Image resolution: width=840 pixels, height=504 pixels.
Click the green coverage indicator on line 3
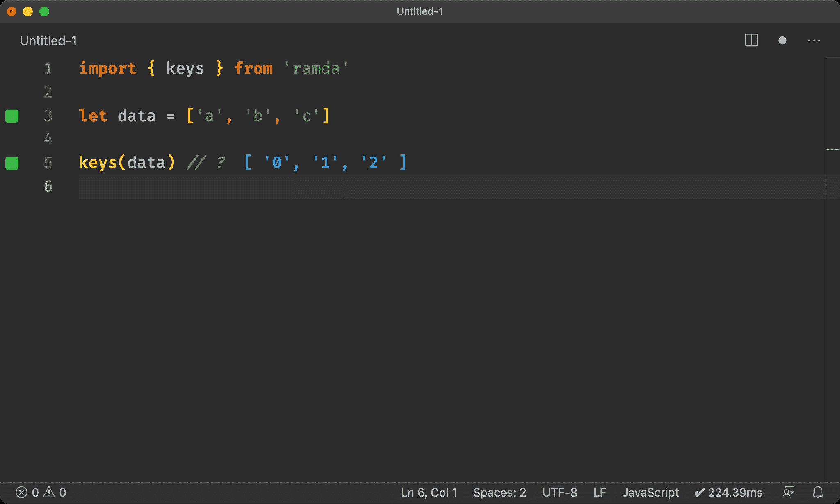[12, 116]
